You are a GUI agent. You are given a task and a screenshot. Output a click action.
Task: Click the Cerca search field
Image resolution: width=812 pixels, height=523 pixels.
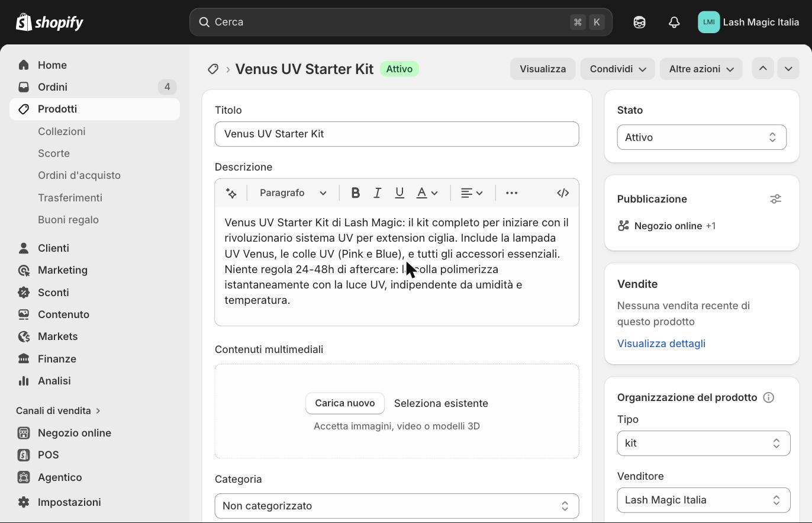point(401,23)
